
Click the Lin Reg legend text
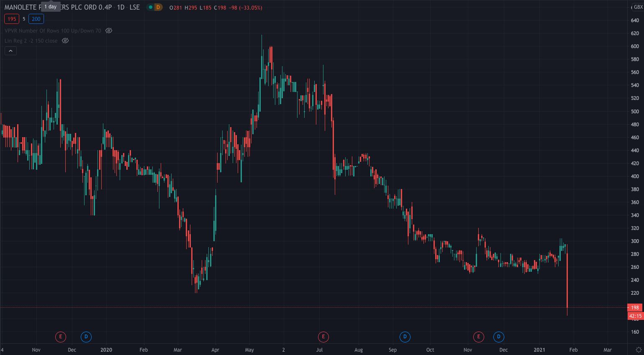tap(31, 41)
